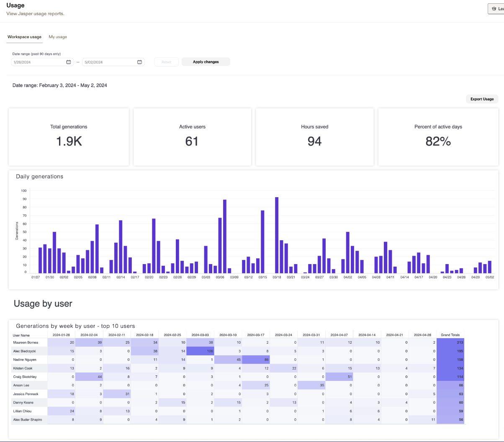
Task: Click the 03/15 bar in Daily generations
Action: 262,242
